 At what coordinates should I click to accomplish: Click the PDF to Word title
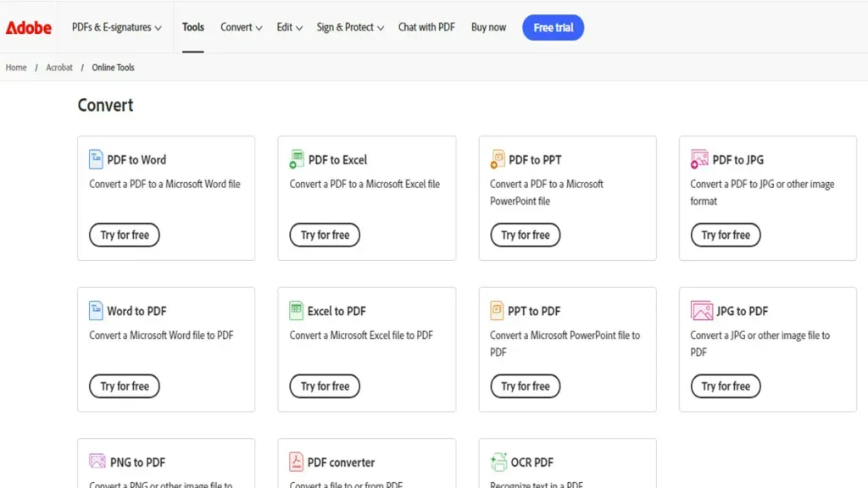(x=136, y=160)
